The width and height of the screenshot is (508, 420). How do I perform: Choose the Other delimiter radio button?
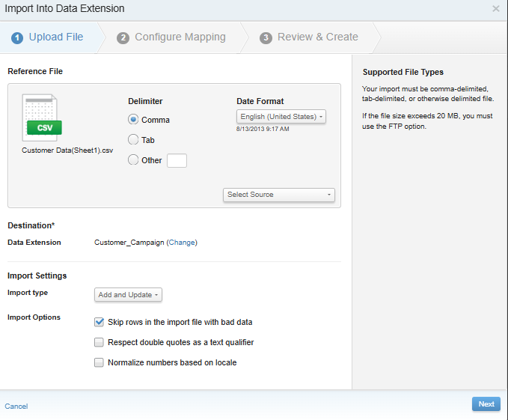pos(133,159)
